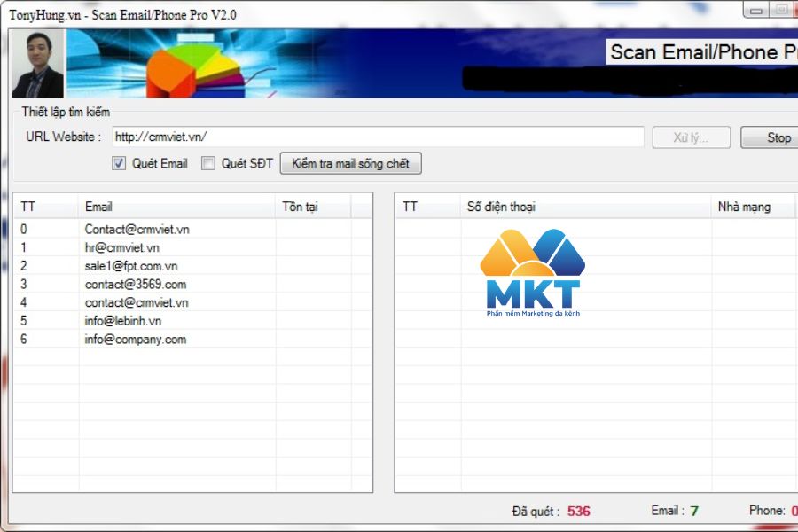Viewport: 798px width, 532px height.
Task: Click Số điện thoại column header
Action: [586, 207]
